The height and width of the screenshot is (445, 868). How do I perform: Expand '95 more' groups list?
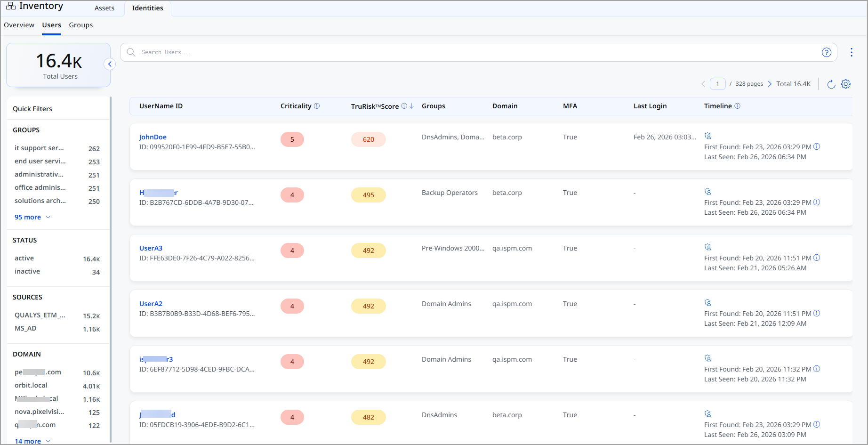(32, 217)
